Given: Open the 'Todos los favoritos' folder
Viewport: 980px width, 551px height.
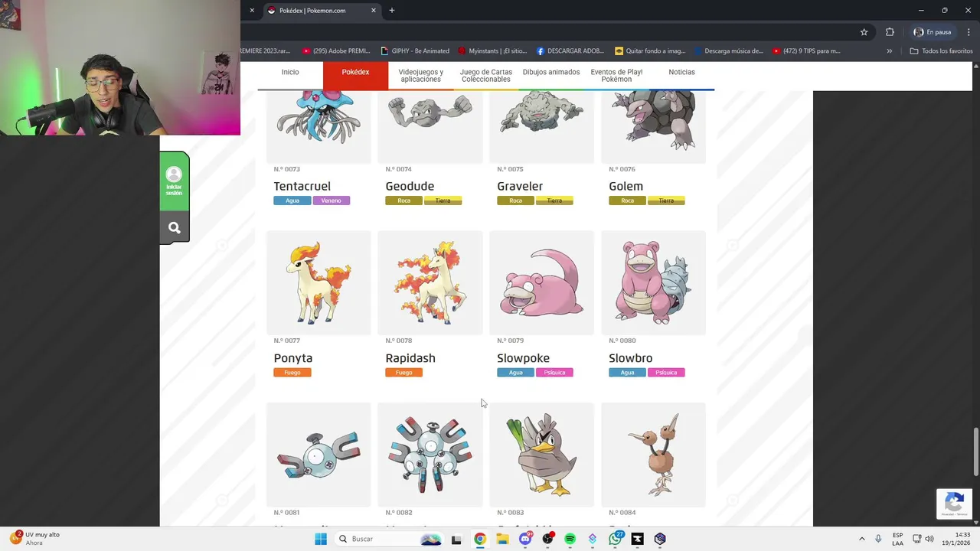Looking at the screenshot, I should coord(941,51).
